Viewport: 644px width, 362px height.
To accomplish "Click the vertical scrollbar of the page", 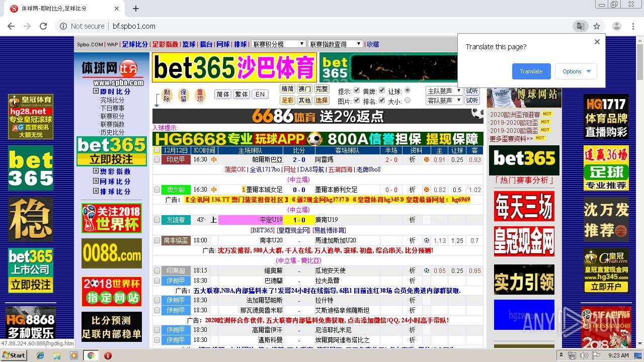I will click(639, 191).
